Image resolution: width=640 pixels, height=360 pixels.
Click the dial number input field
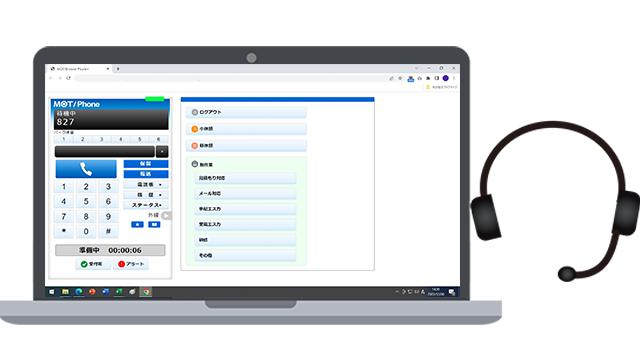pos(104,151)
